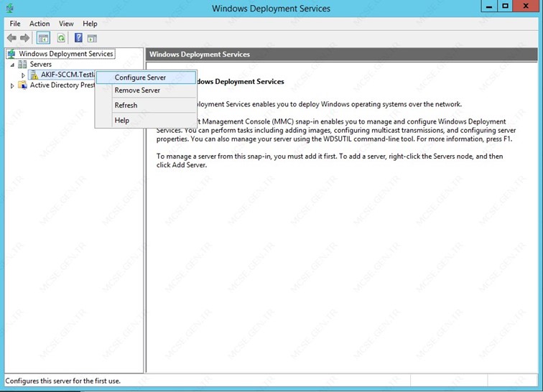This screenshot has height=392, width=543.
Task: Close the Windows Deployment Services window
Action: (x=526, y=6)
